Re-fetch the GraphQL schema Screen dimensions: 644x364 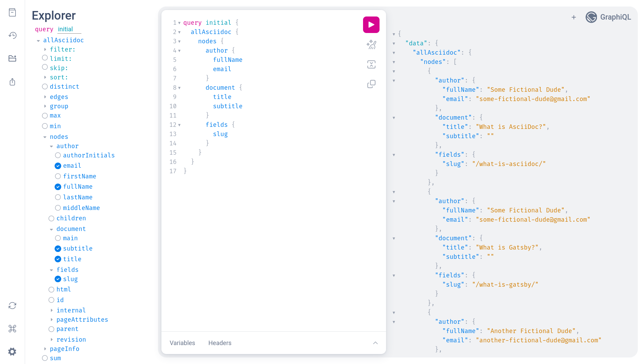tap(12, 306)
